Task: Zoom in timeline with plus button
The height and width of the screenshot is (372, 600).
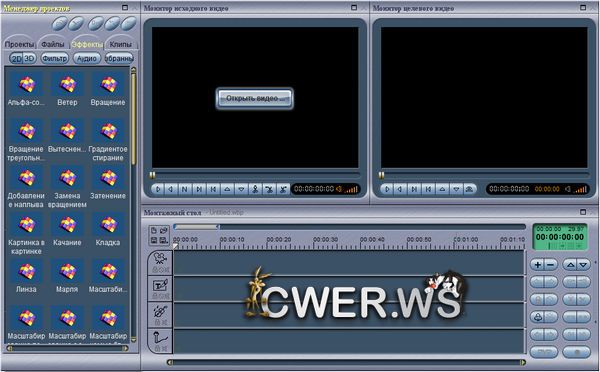Action: click(x=538, y=264)
